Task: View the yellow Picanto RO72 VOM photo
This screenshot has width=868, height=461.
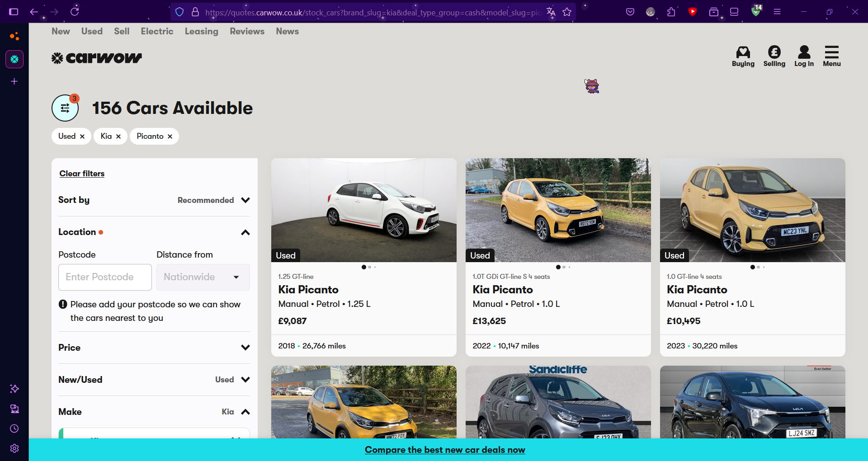Action: [x=558, y=210]
